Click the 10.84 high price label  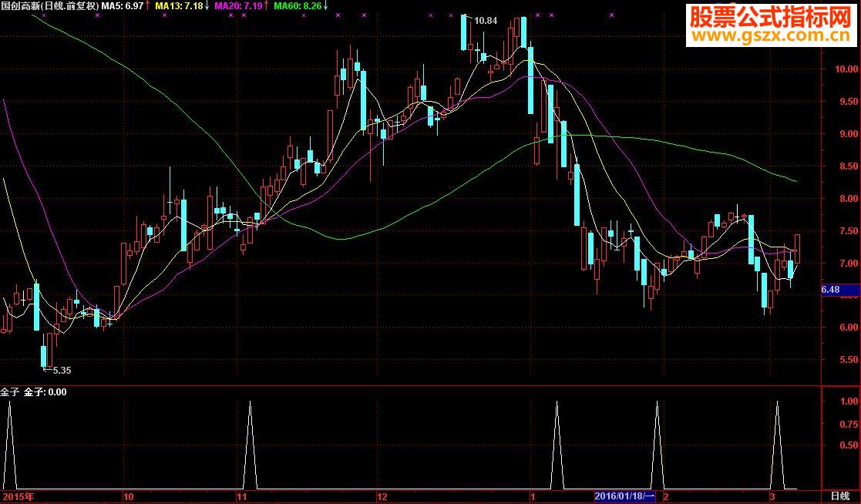pyautogui.click(x=486, y=21)
